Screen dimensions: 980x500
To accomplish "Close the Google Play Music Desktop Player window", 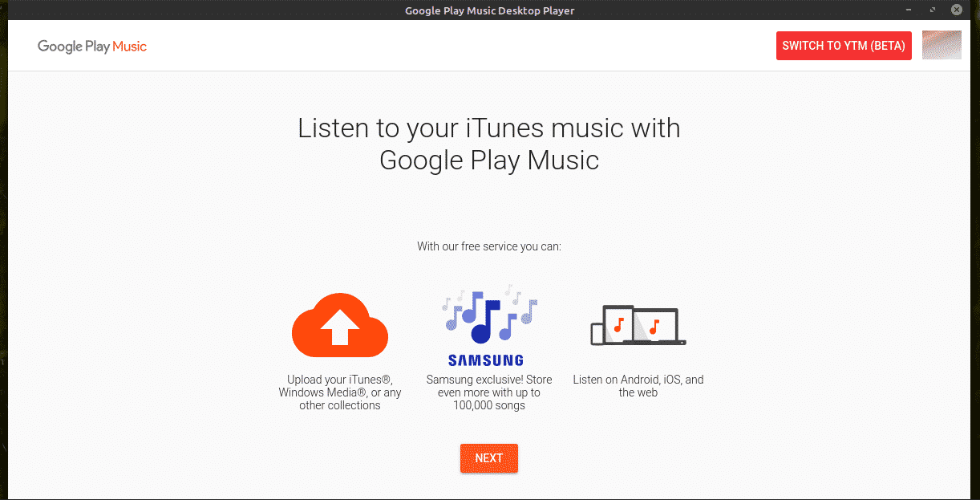I will pyautogui.click(x=957, y=10).
